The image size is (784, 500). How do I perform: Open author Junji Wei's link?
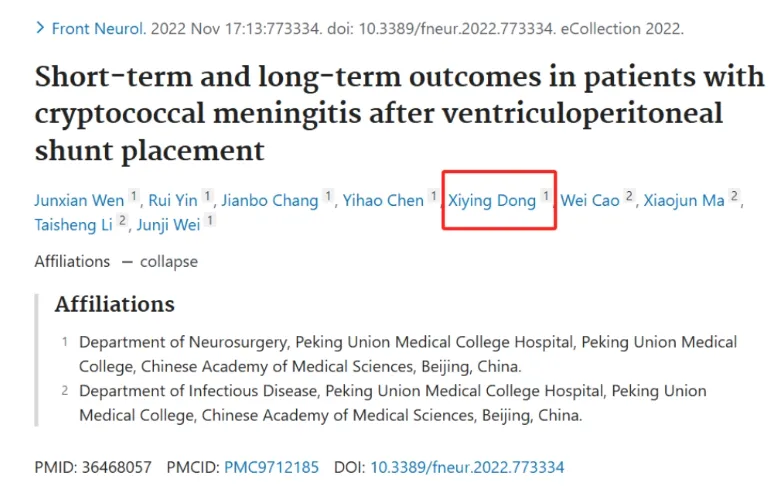[168, 225]
